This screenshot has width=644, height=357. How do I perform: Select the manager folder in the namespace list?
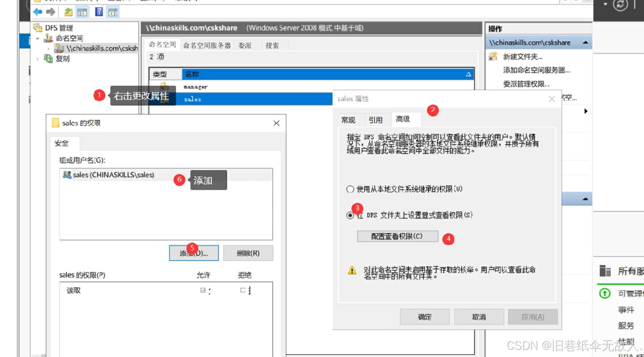coord(195,86)
